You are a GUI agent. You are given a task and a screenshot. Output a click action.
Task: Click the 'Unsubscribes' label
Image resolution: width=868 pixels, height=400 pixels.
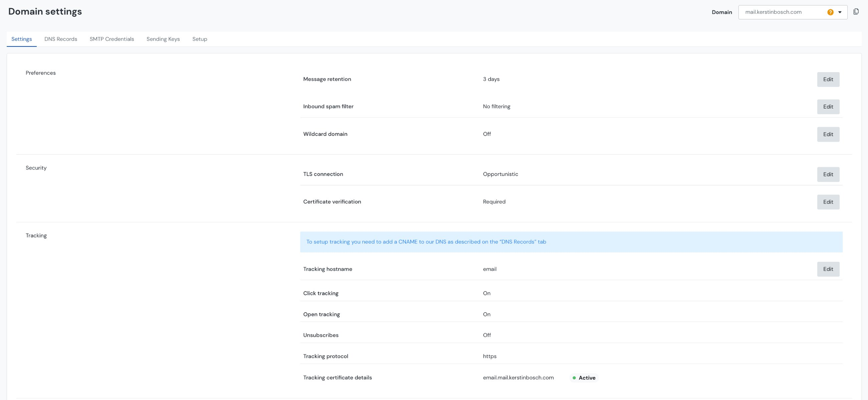(321, 335)
